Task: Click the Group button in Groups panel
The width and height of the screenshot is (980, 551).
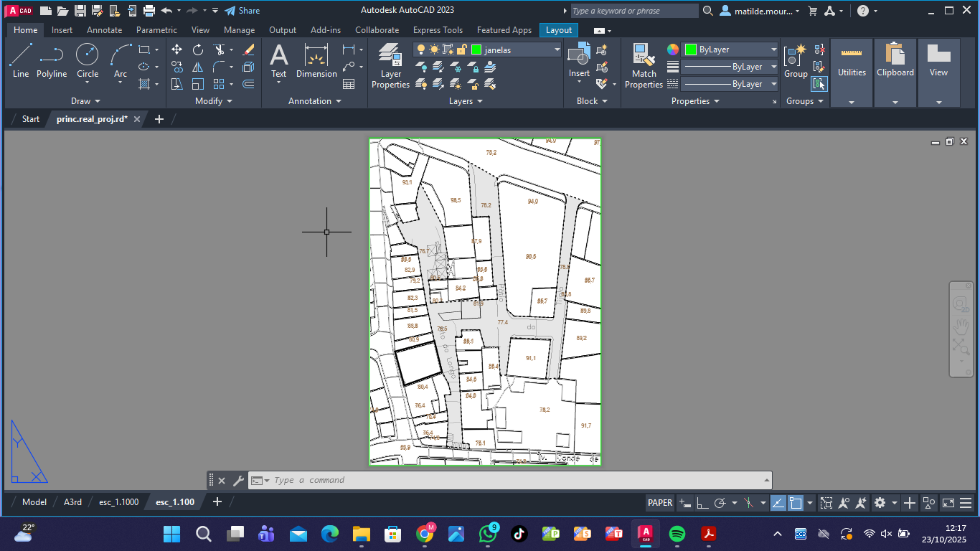Action: pos(795,60)
